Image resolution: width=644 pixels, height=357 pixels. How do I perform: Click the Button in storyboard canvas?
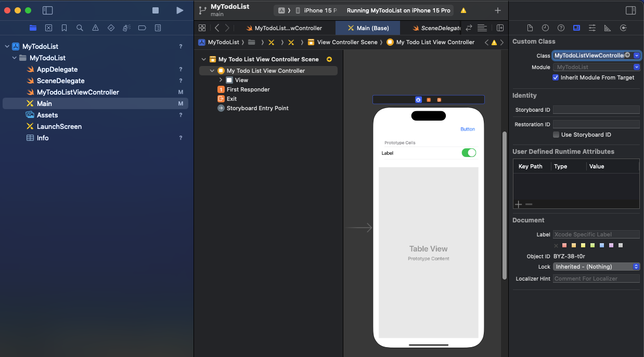point(468,129)
